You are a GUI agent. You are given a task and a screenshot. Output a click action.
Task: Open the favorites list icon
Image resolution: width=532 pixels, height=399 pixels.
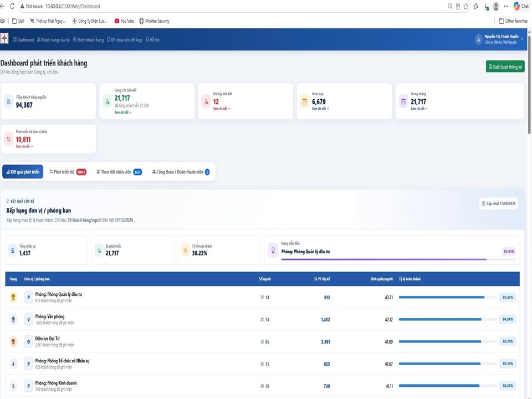tap(476, 6)
